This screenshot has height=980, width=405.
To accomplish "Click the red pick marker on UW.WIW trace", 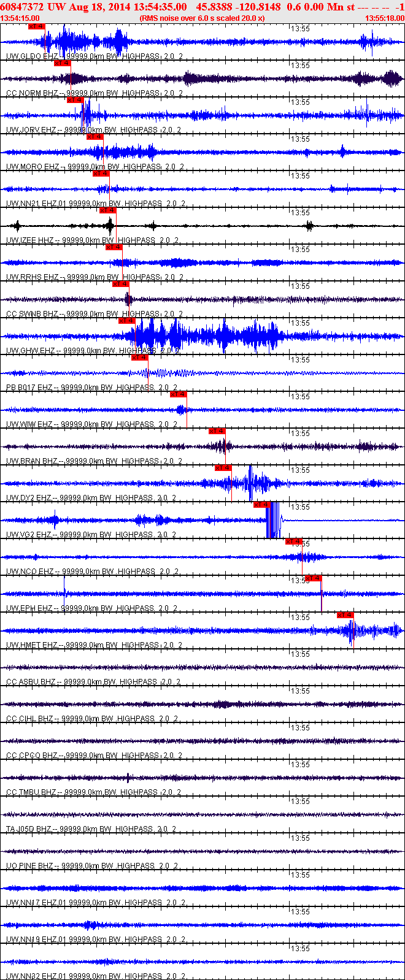I will pyautogui.click(x=179, y=394).
